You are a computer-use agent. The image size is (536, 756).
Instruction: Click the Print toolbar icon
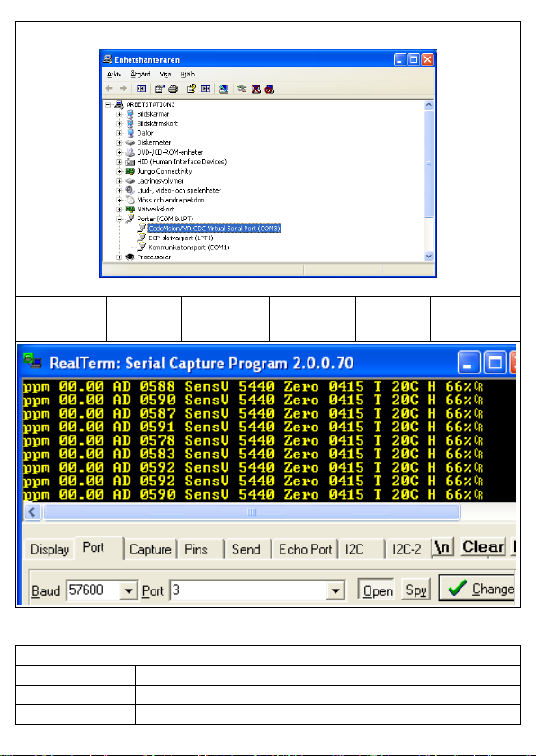174,89
